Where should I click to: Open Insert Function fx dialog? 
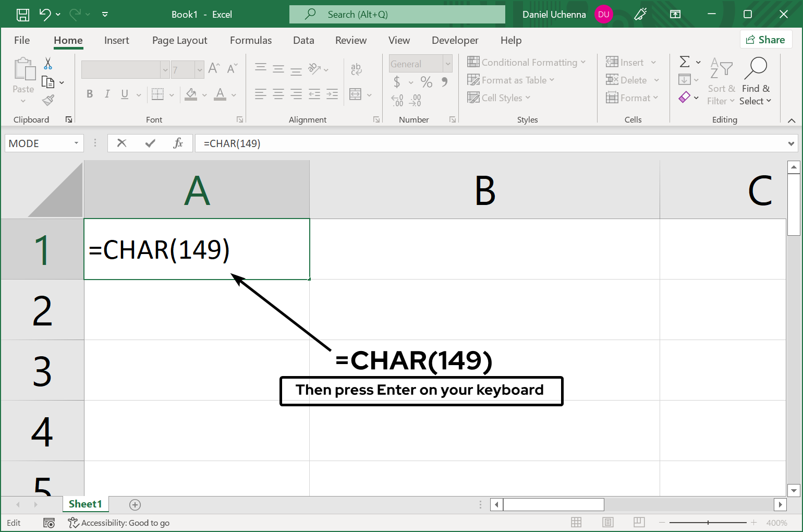[x=178, y=143]
